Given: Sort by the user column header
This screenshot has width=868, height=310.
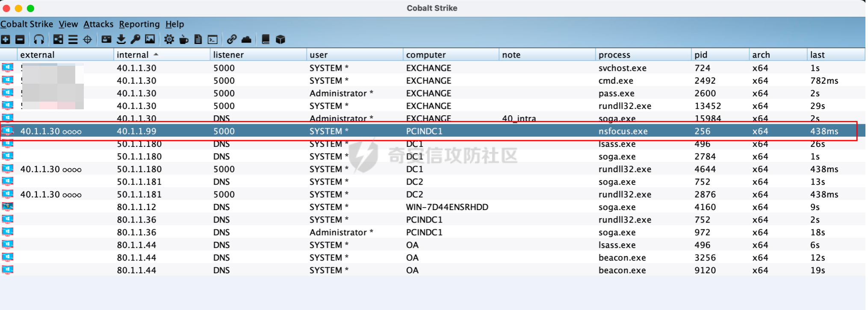Looking at the screenshot, I should (x=354, y=55).
